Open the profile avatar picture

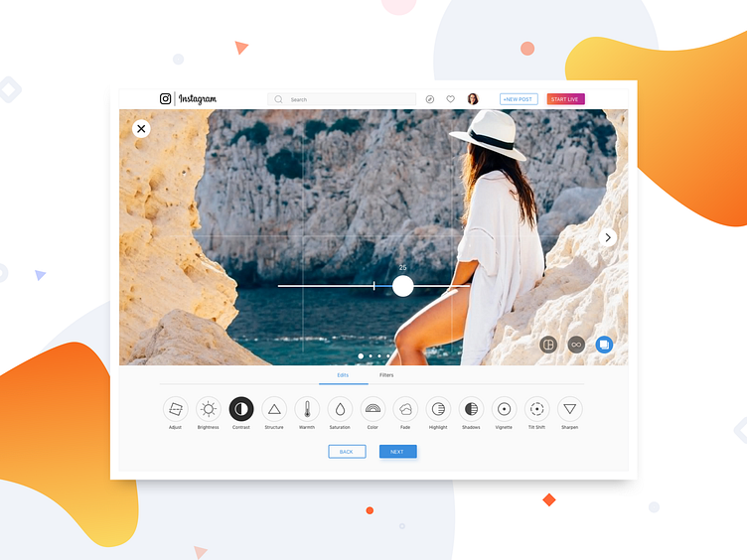coord(473,99)
